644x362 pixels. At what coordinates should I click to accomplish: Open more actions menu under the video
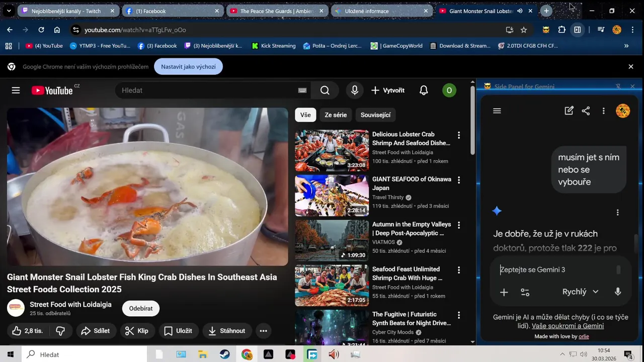[263, 331]
